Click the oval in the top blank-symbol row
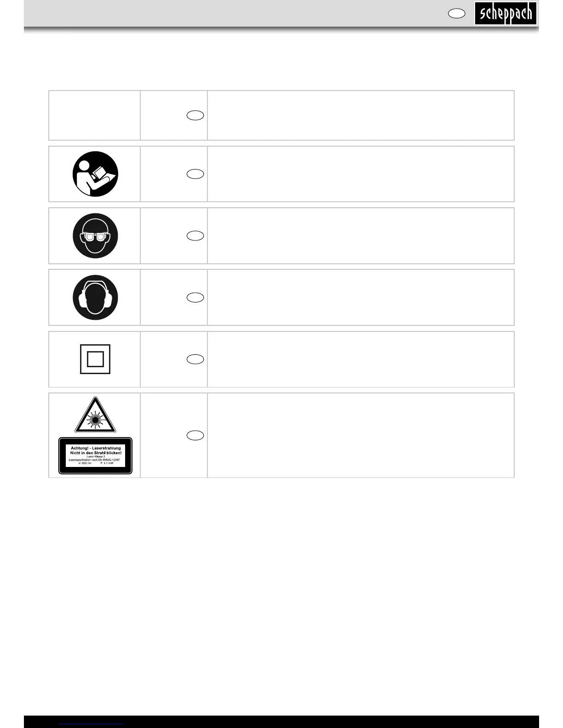 195,115
